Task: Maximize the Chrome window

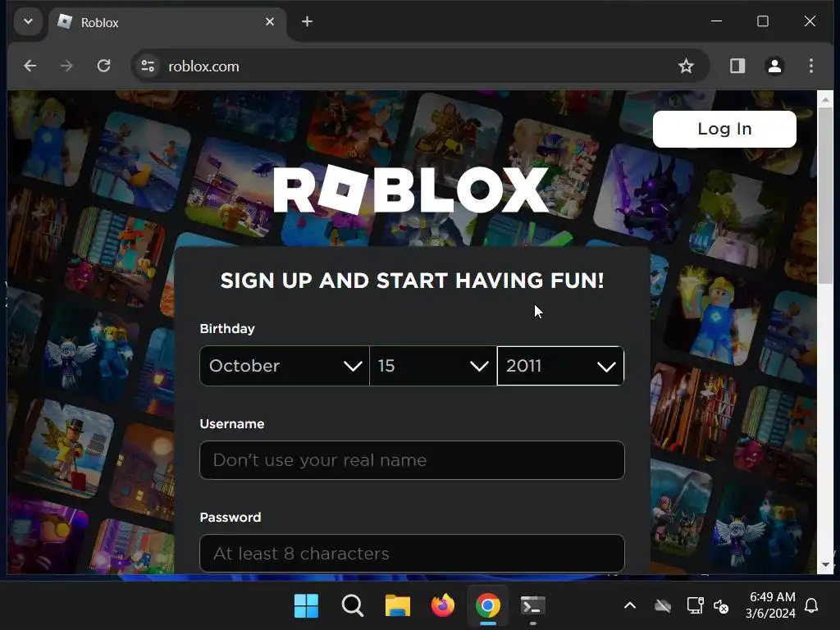Action: pos(763,21)
